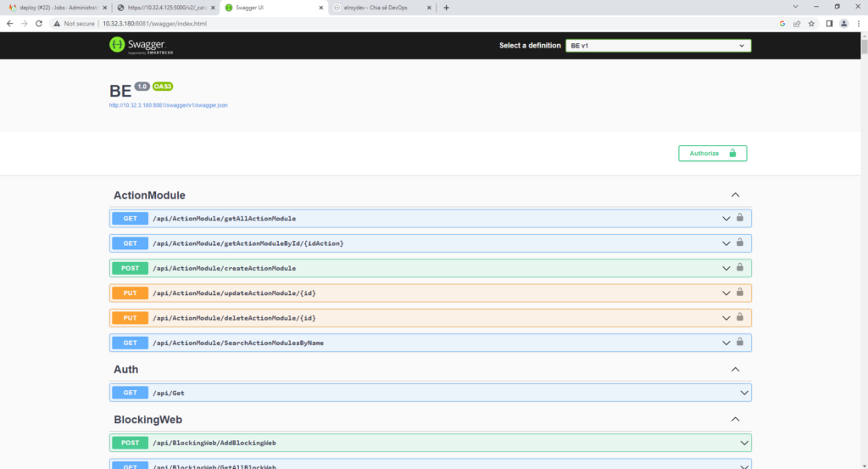Click lock icon on getActionModuleById row
Image resolution: width=868 pixels, height=469 pixels.
pyautogui.click(x=739, y=243)
